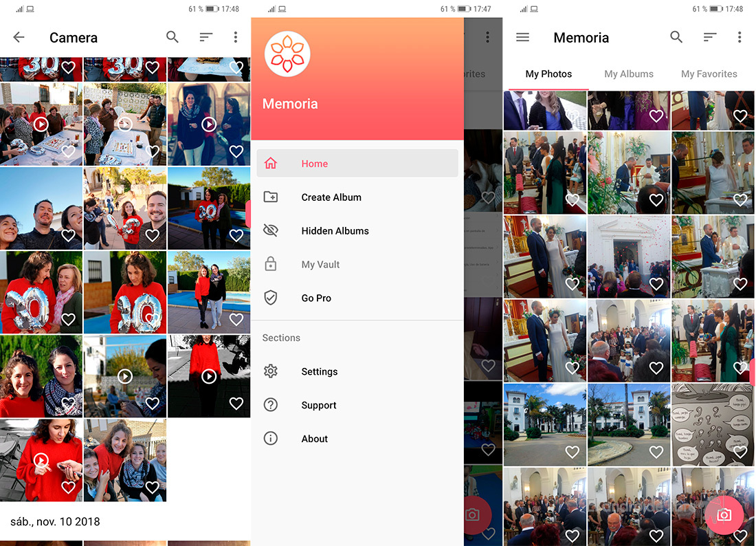The image size is (756, 546).
Task: Open Hidden Albums from the drawer
Action: (x=335, y=231)
